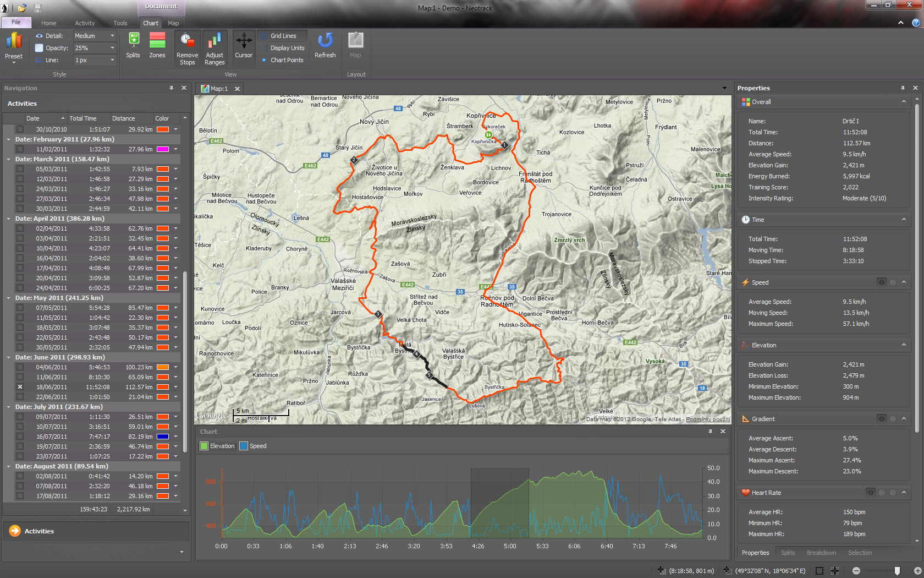The image size is (924, 578).
Task: Check the 16/07/2011 activity checkbox
Action: click(x=20, y=437)
